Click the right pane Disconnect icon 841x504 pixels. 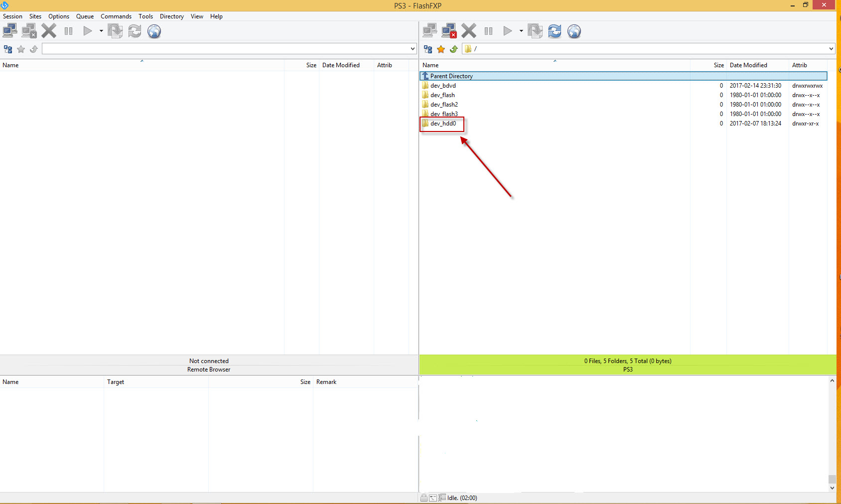[449, 31]
